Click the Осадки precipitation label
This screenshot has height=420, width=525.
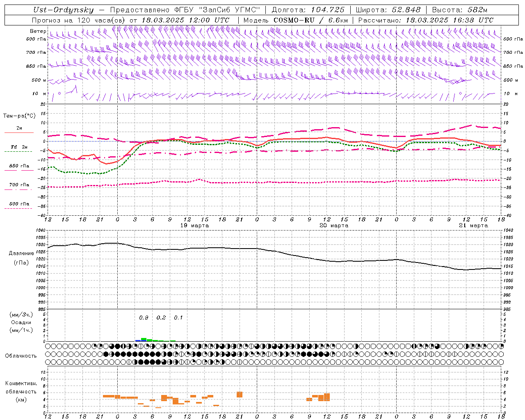[21, 322]
